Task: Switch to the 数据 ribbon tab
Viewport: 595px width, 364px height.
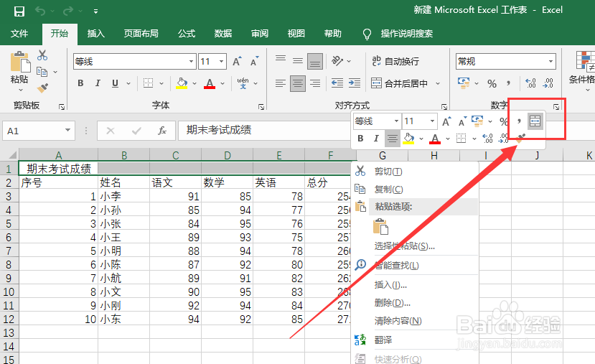Action: [222, 34]
